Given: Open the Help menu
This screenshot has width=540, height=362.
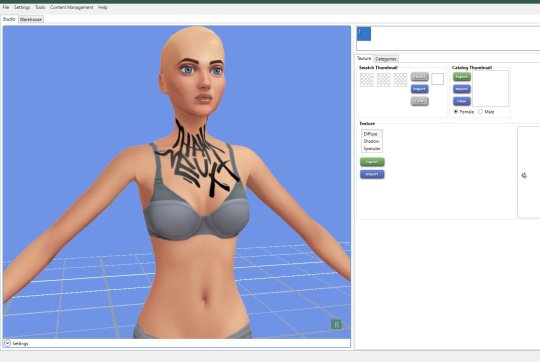Looking at the screenshot, I should [x=102, y=7].
